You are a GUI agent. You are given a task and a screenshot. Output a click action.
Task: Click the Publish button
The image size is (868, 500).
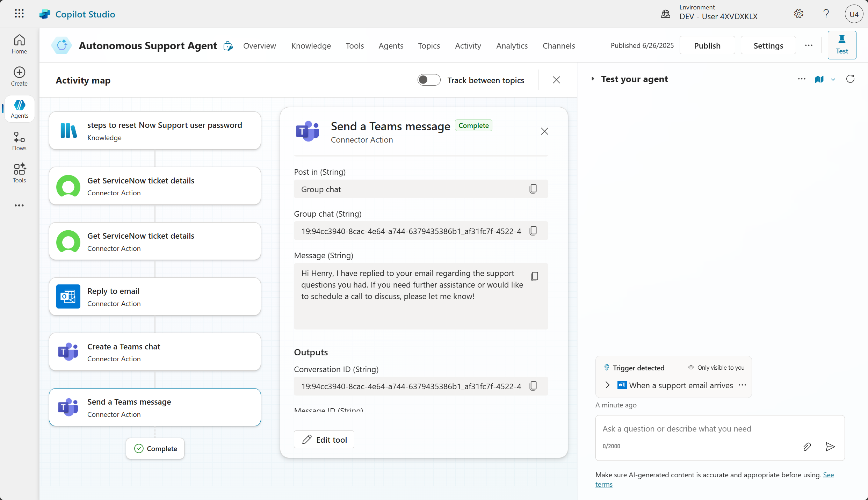(x=707, y=45)
